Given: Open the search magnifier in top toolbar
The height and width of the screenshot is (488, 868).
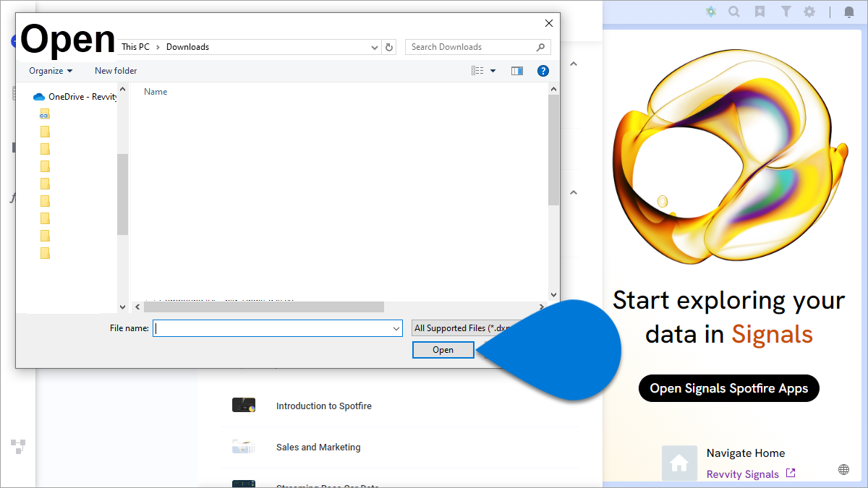Looking at the screenshot, I should [734, 12].
